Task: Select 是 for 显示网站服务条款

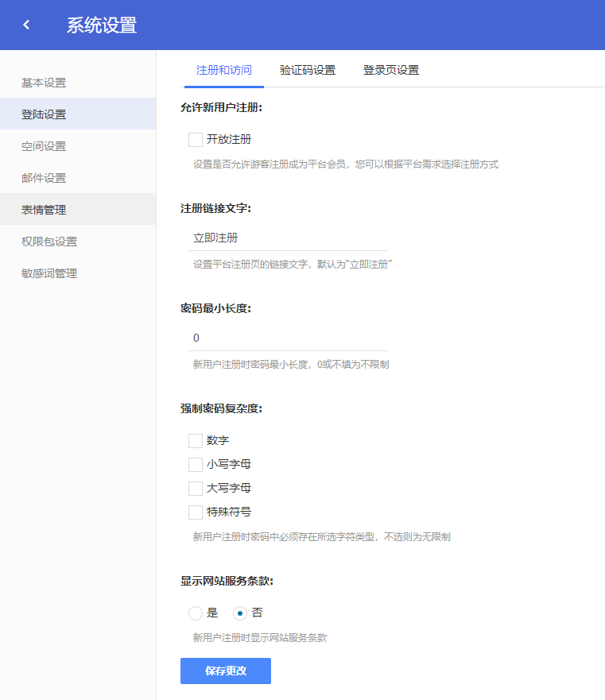Action: (x=196, y=613)
